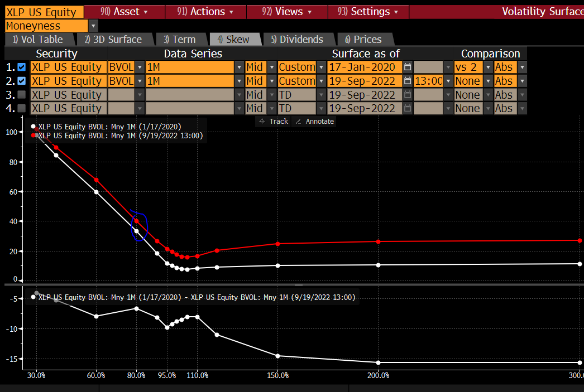
Task: Switch to the Term tab
Action: click(x=180, y=40)
